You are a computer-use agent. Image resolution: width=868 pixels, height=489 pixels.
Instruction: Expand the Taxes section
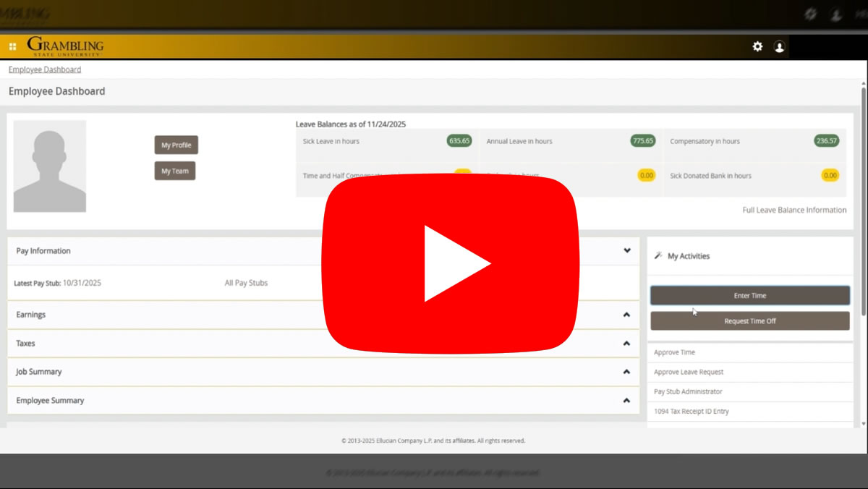[x=626, y=344]
